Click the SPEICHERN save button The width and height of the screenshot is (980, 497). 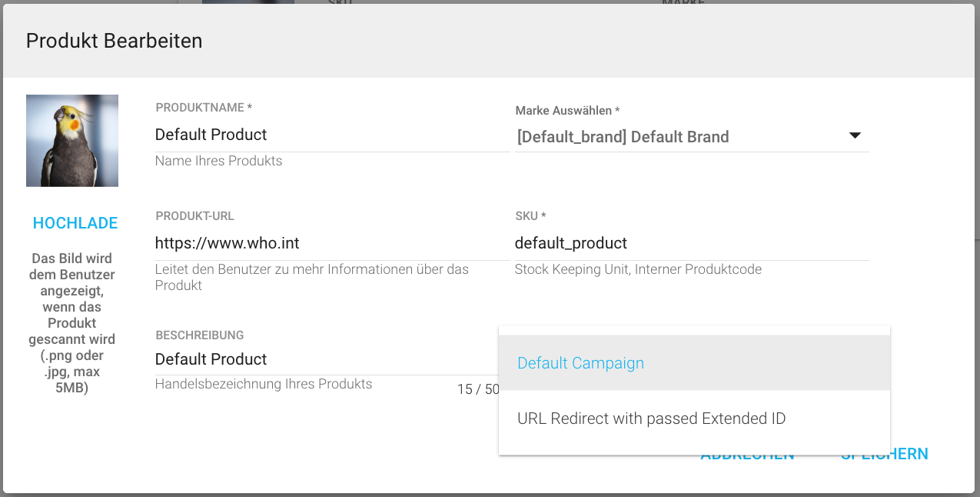884,455
